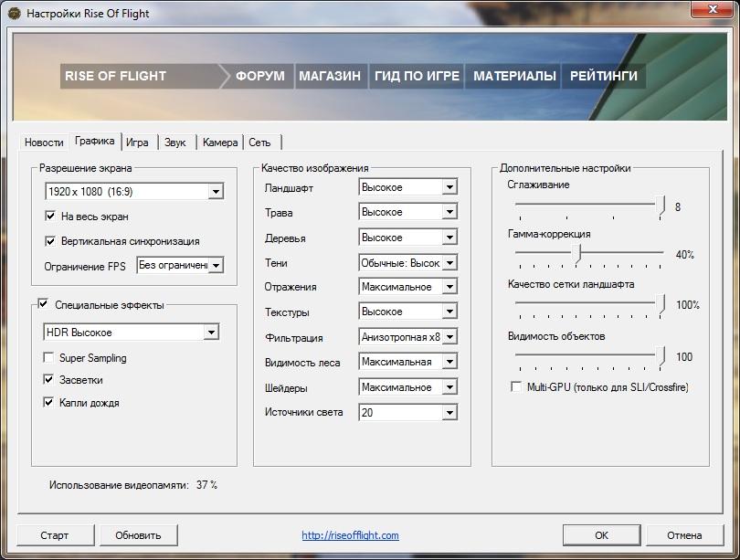
Task: Click the Сглаживание slider handle
Action: click(661, 206)
